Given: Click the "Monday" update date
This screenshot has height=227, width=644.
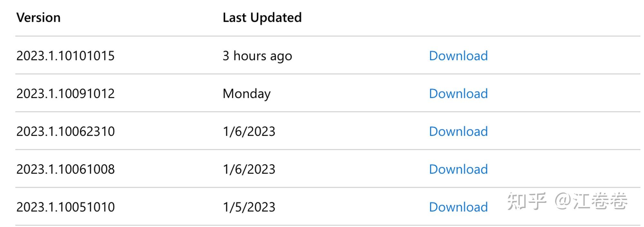Looking at the screenshot, I should (246, 94).
